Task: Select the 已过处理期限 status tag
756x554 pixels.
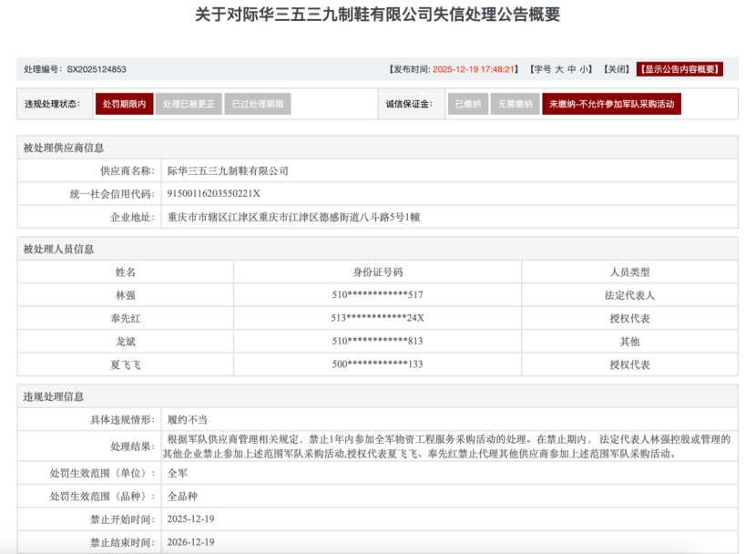Action: tap(257, 104)
